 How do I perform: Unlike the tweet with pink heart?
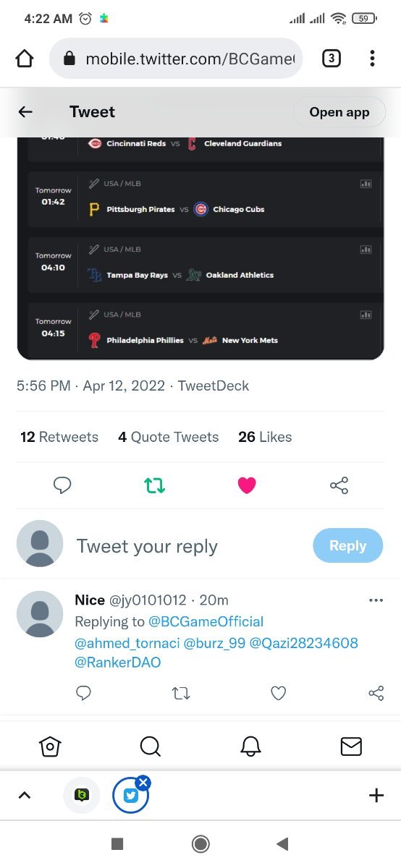tap(247, 485)
